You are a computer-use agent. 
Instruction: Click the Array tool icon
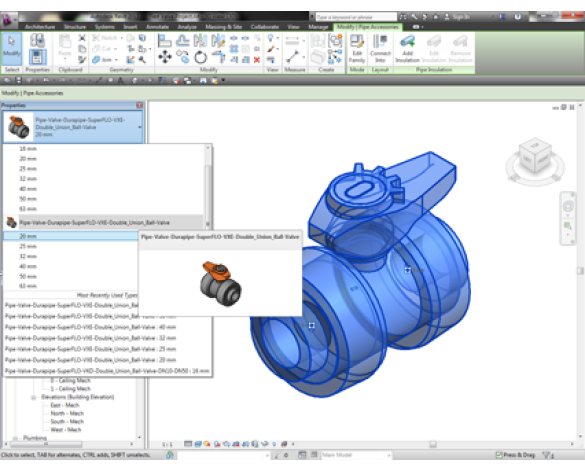pos(234,49)
